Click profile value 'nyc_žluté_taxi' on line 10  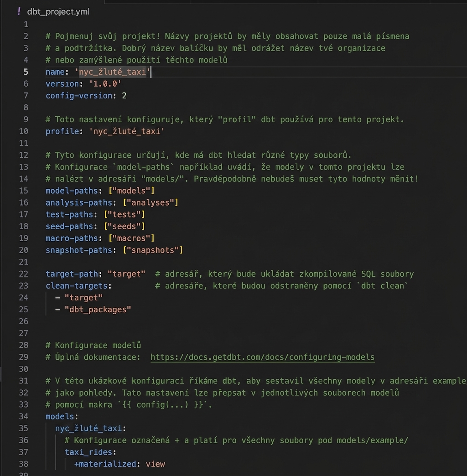[x=127, y=131]
